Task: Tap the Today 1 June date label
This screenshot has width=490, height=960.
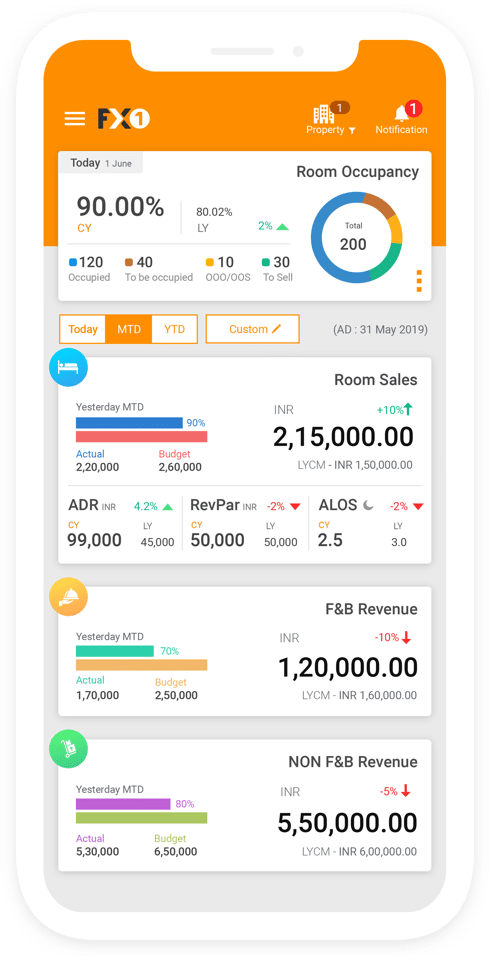Action: coord(100,163)
